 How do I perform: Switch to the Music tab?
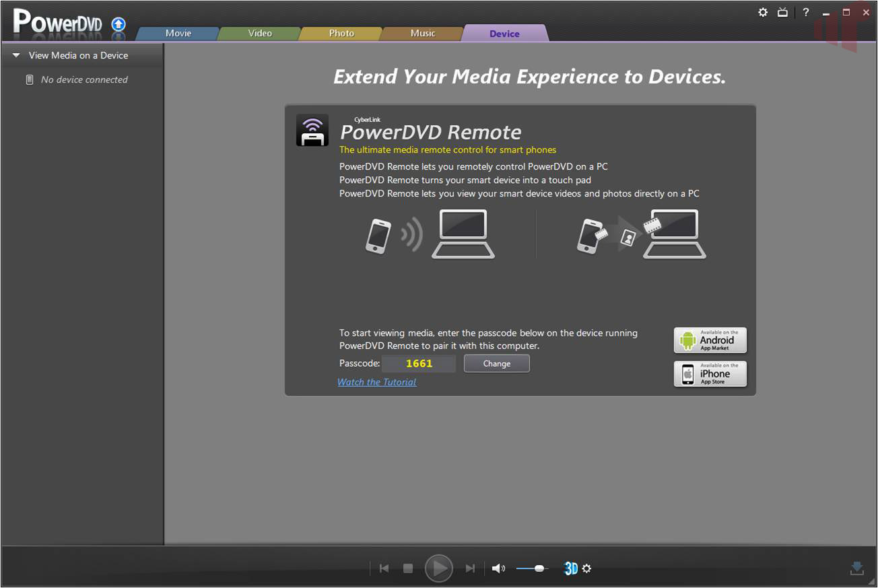423,33
